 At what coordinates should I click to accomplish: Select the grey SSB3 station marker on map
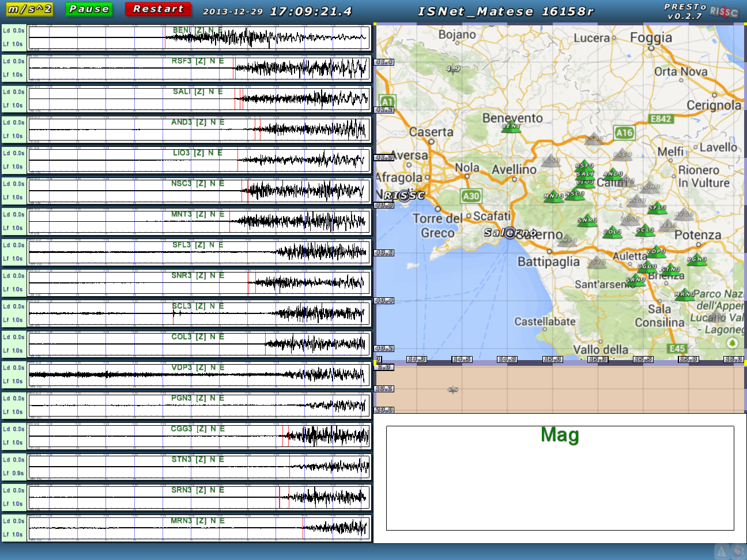coord(594,139)
